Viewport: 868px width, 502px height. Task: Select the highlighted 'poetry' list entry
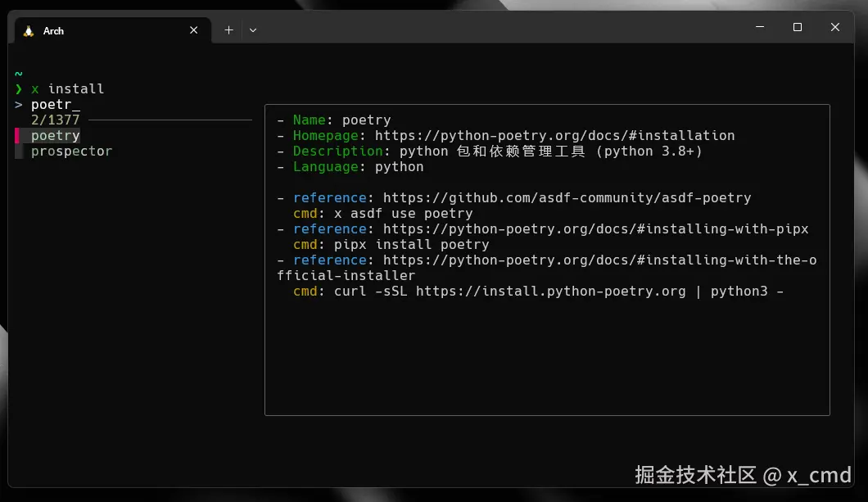click(x=56, y=136)
